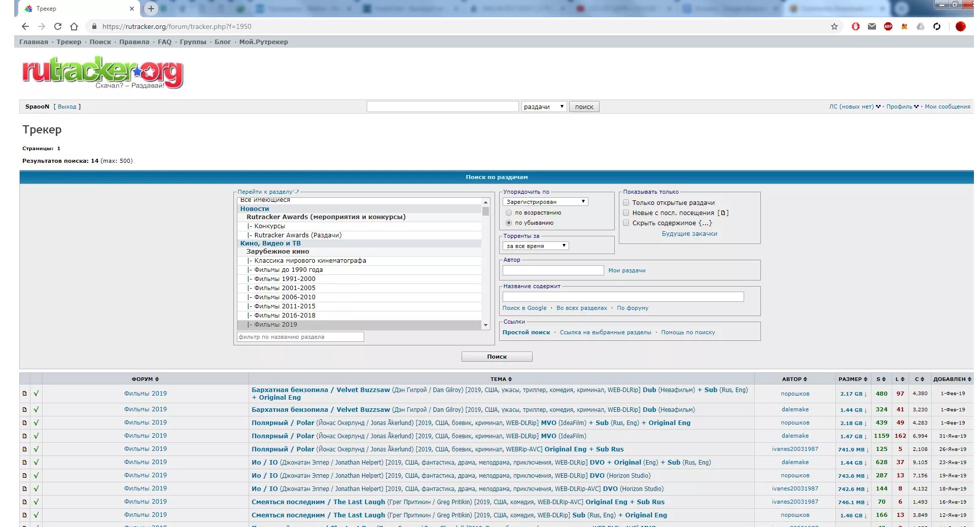The height and width of the screenshot is (527, 980).
Task: Open 'FAQ' in the top menu
Action: coord(165,42)
